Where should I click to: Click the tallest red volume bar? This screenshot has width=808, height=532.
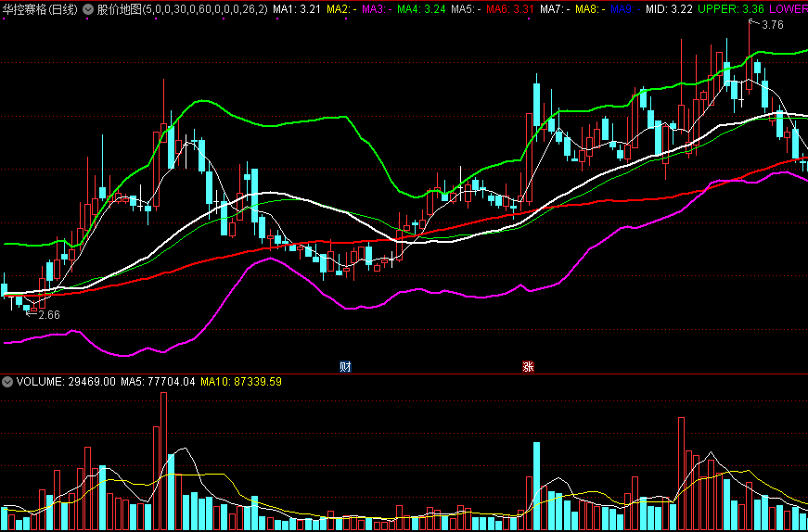(164, 461)
